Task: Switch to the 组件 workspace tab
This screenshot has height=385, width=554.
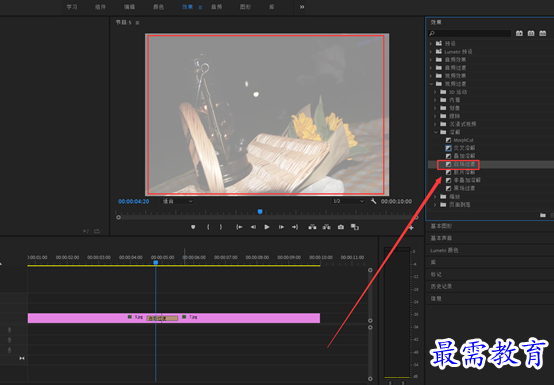Action: point(100,7)
